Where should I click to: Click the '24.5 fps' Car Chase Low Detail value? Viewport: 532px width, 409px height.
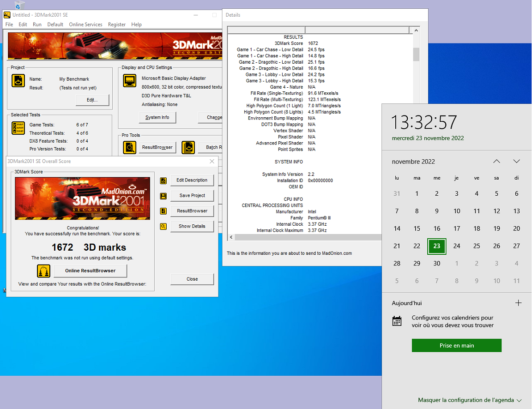pos(316,49)
